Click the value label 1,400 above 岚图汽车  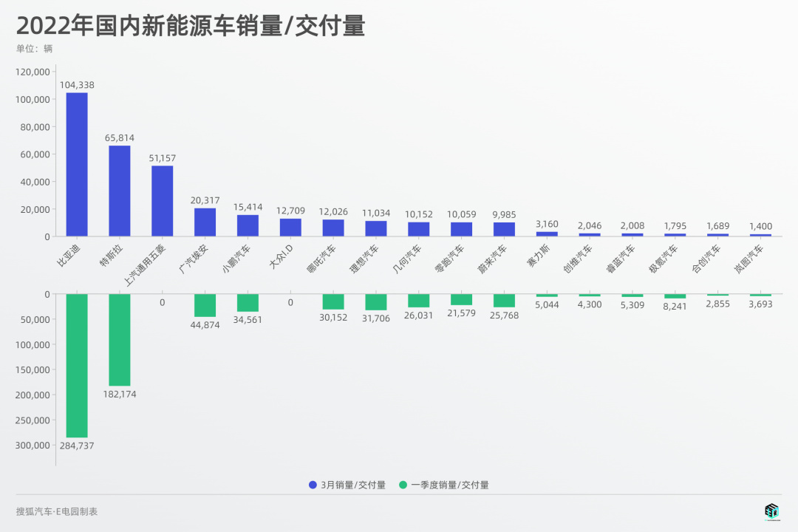tap(761, 226)
